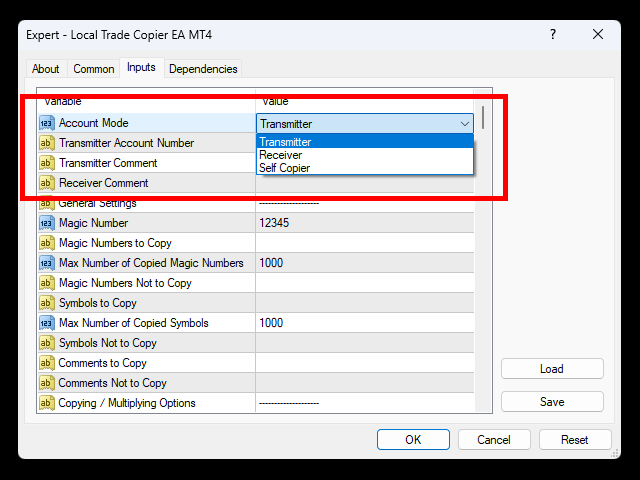Click the Comments to Copy value cell
This screenshot has height=480, width=640.
pos(364,363)
